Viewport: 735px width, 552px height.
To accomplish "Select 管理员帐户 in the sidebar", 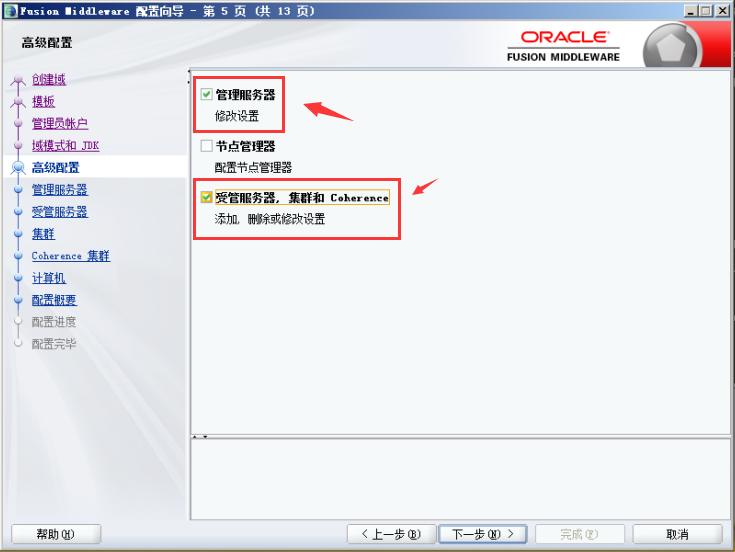I will click(x=59, y=123).
